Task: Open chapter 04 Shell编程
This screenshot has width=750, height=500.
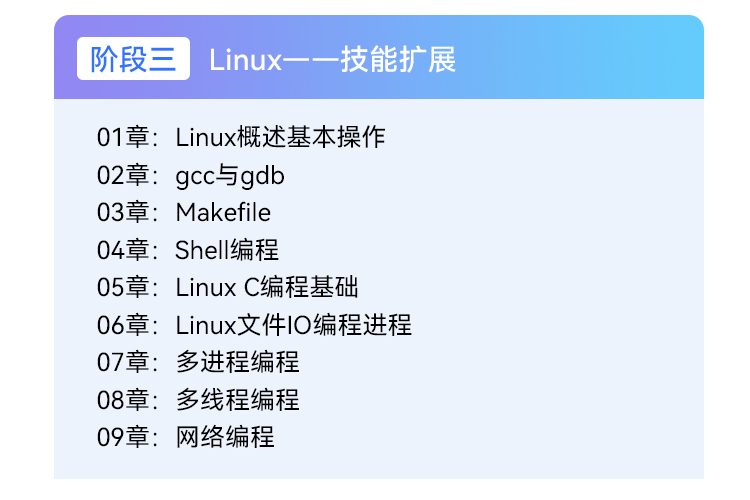Action: tap(188, 250)
